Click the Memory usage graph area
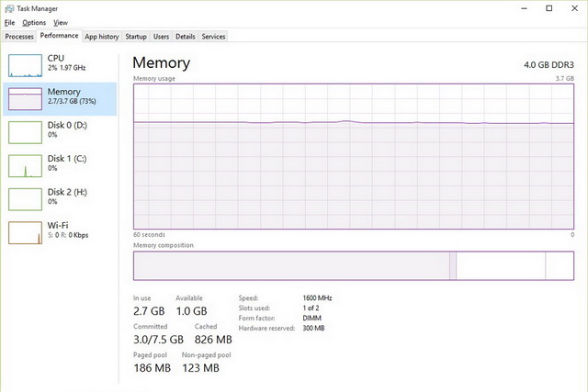The image size is (588, 392). pos(354,156)
